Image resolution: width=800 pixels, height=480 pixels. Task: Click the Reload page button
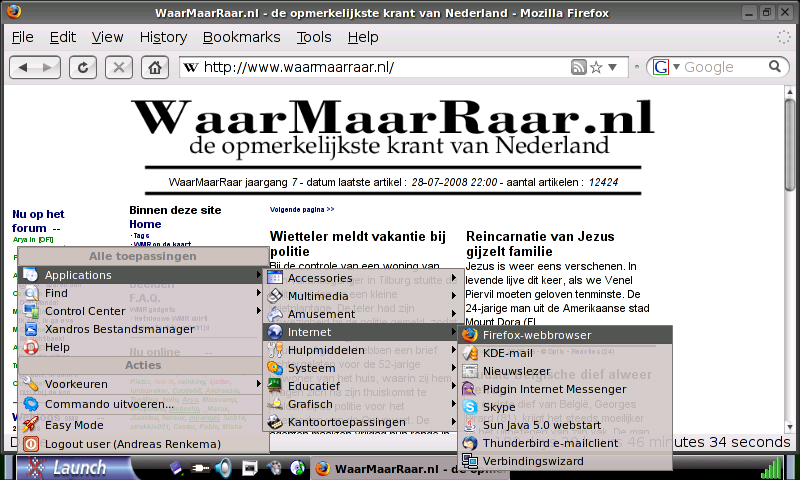(x=85, y=67)
